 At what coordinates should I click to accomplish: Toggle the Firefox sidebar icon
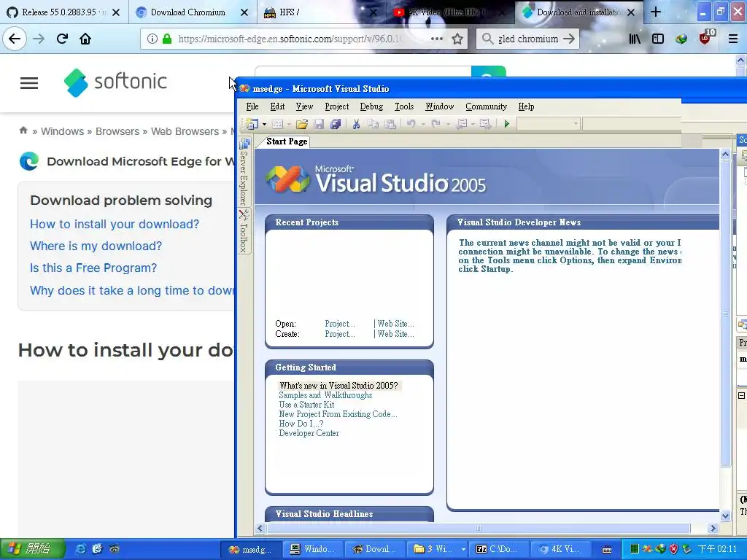658,39
